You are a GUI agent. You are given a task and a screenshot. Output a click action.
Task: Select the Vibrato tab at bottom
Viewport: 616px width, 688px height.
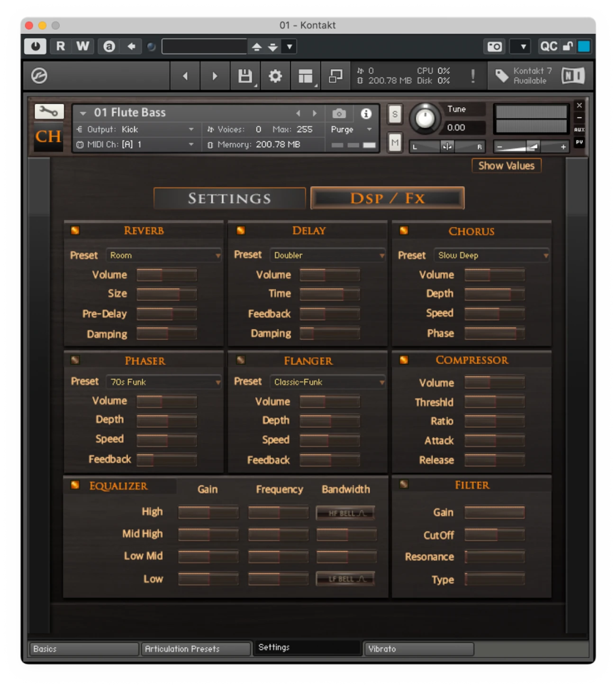tap(418, 649)
